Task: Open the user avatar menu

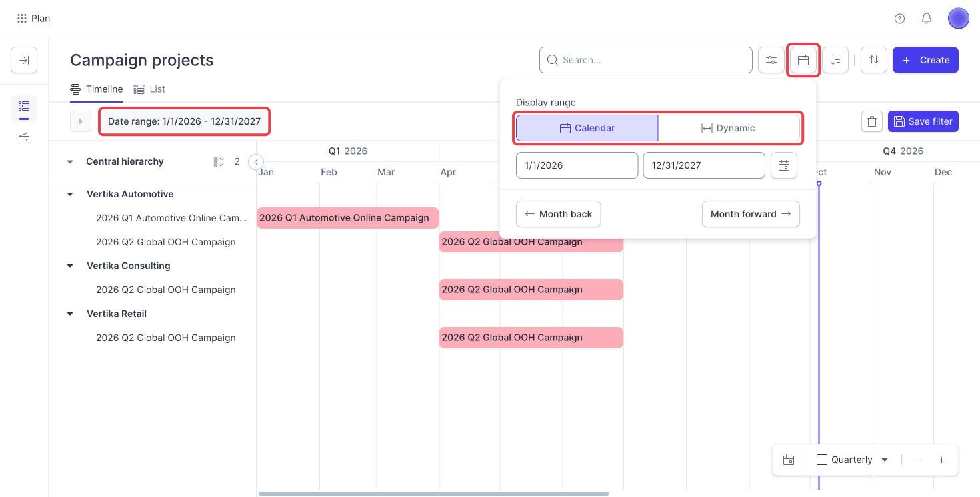Action: coord(958,19)
